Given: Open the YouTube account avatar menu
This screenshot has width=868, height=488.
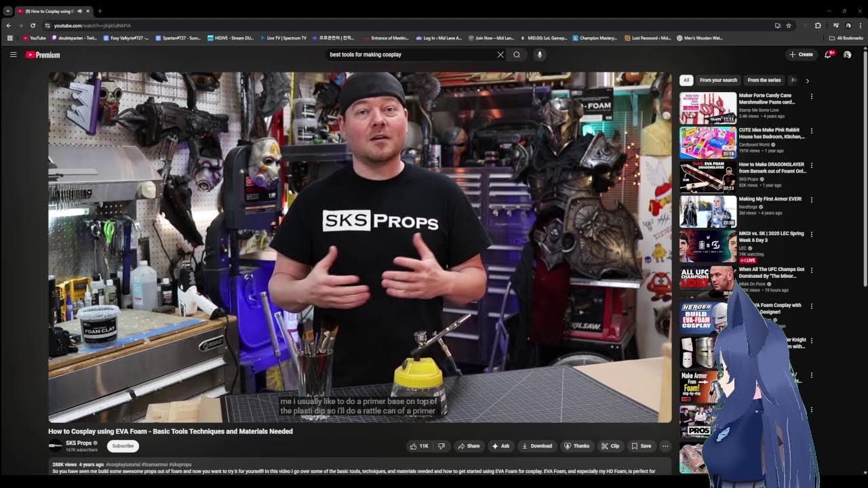Looking at the screenshot, I should point(847,55).
